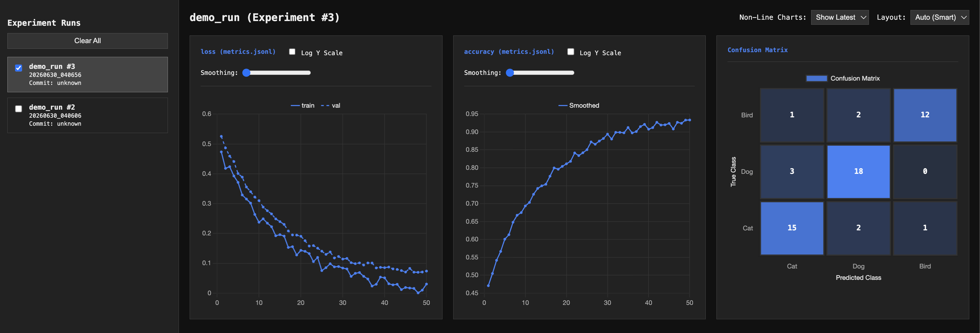980x333 pixels.
Task: Open the Non-Line Charts Show Latest dropdown
Action: coord(840,17)
